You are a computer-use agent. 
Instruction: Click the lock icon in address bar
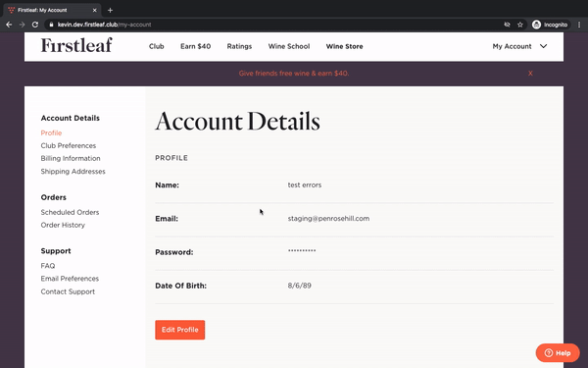[51, 25]
